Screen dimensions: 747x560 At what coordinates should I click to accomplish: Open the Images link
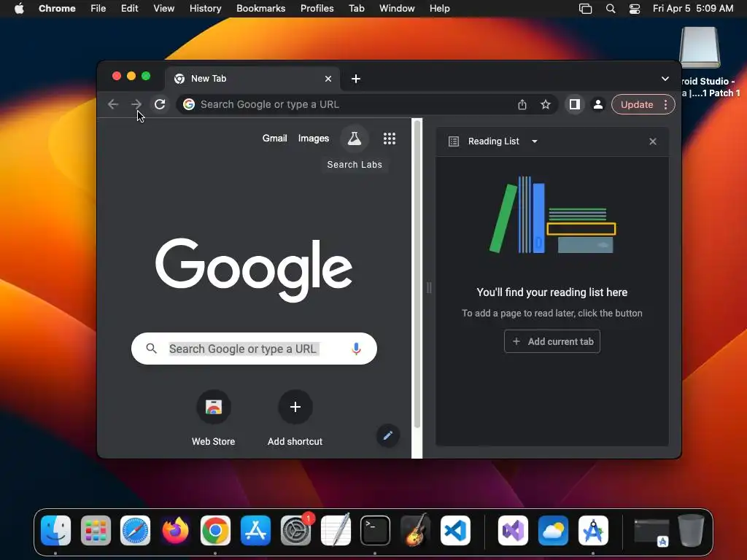coord(314,138)
